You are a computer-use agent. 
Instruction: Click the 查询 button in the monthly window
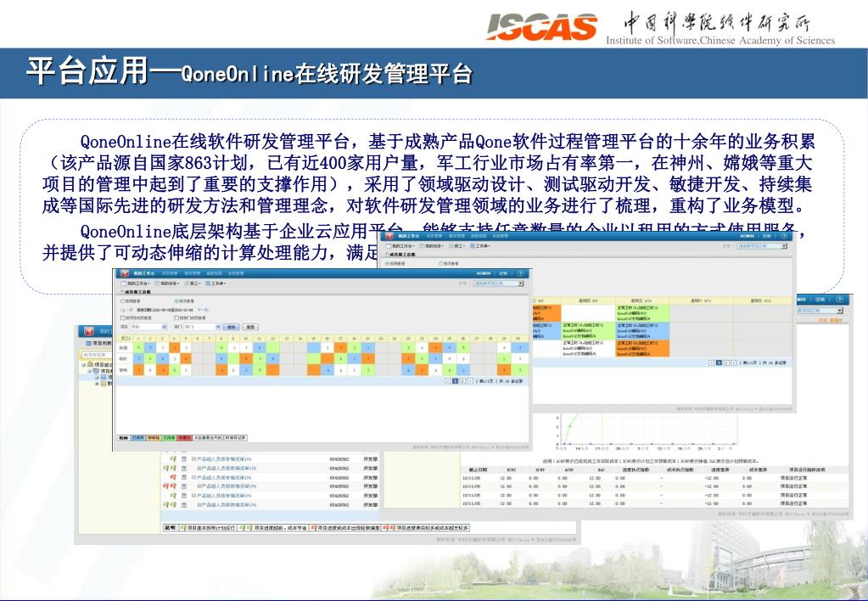(x=232, y=327)
